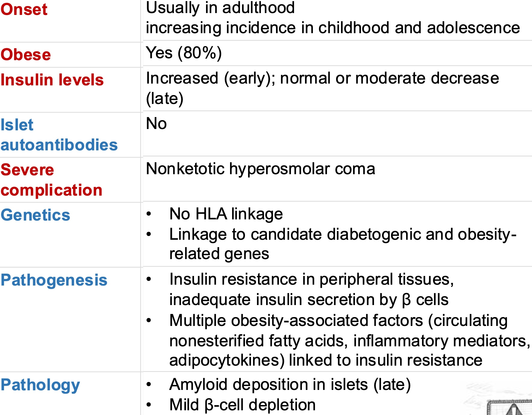Click the 'Yes (80%)' cell text
The image size is (532, 415).
pos(184,53)
